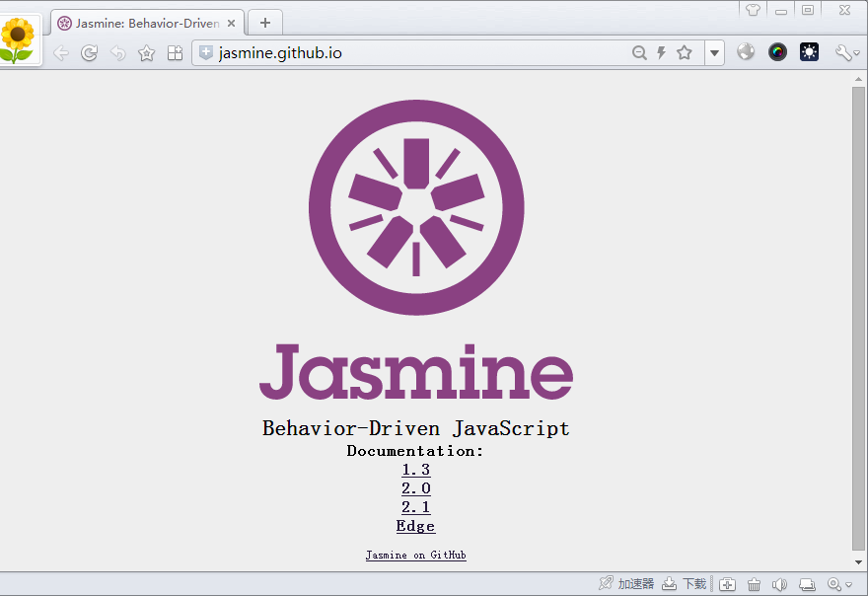The image size is (868, 596).
Task: Click the search magnifier in the address bar
Action: 639,52
